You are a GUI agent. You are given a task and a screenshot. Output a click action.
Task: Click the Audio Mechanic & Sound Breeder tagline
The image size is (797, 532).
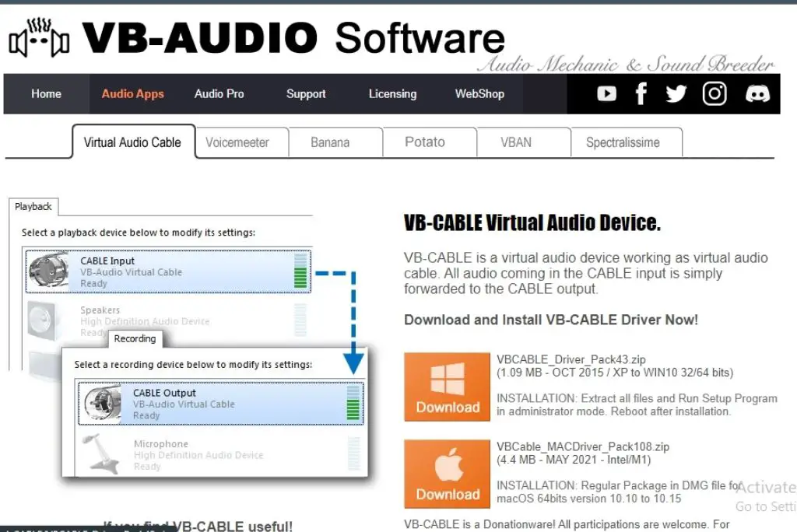coord(626,64)
